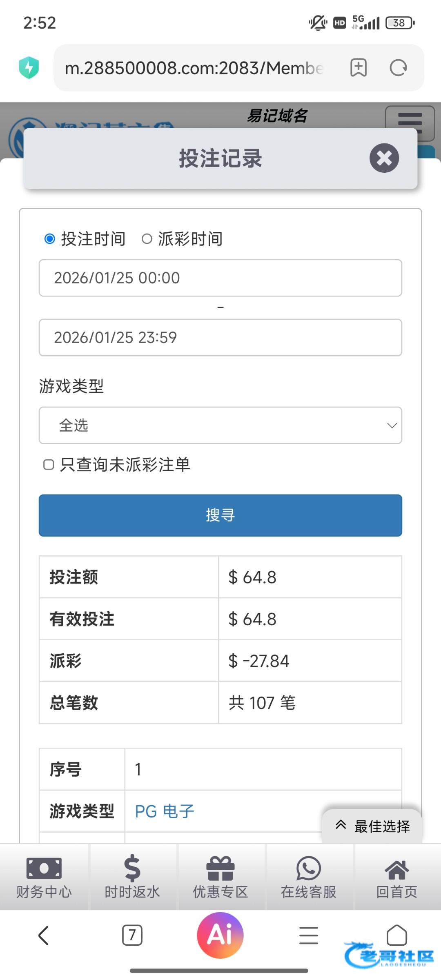Expand the 最佳选择 floating panel
The image size is (441, 980).
(x=372, y=826)
